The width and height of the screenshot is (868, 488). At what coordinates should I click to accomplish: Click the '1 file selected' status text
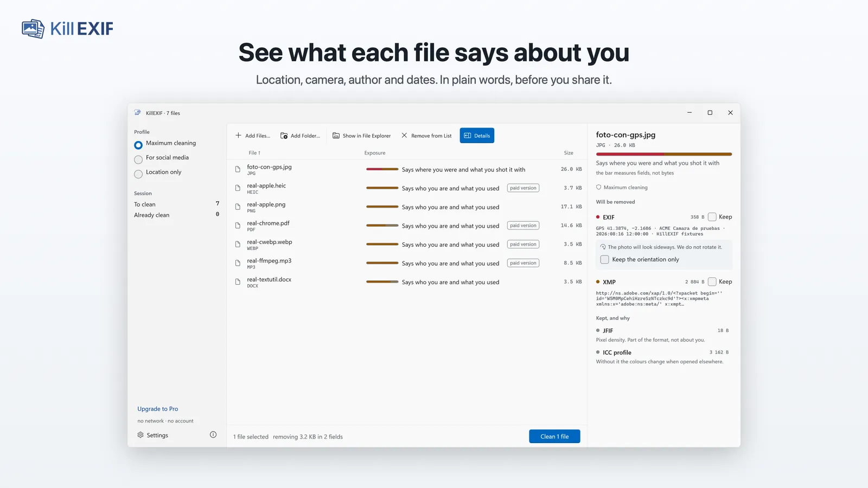click(x=251, y=436)
